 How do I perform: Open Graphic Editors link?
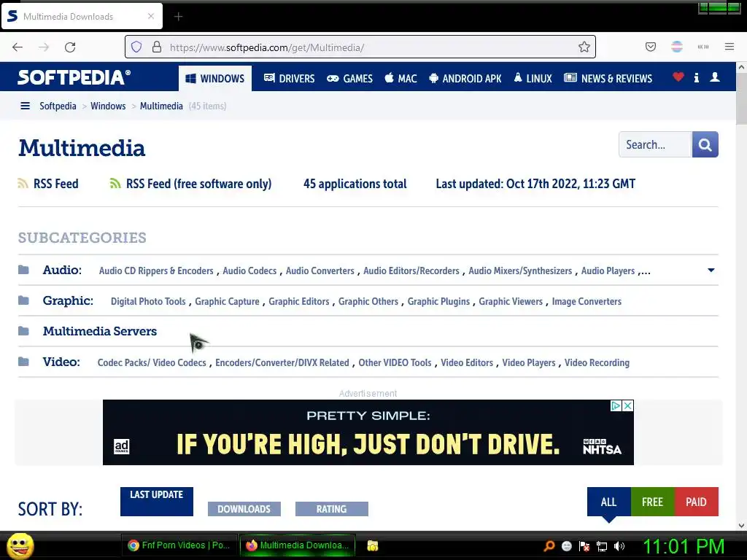tap(298, 301)
